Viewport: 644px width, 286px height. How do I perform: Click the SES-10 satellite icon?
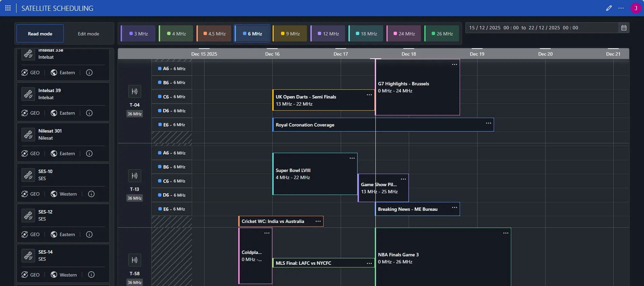tap(28, 175)
